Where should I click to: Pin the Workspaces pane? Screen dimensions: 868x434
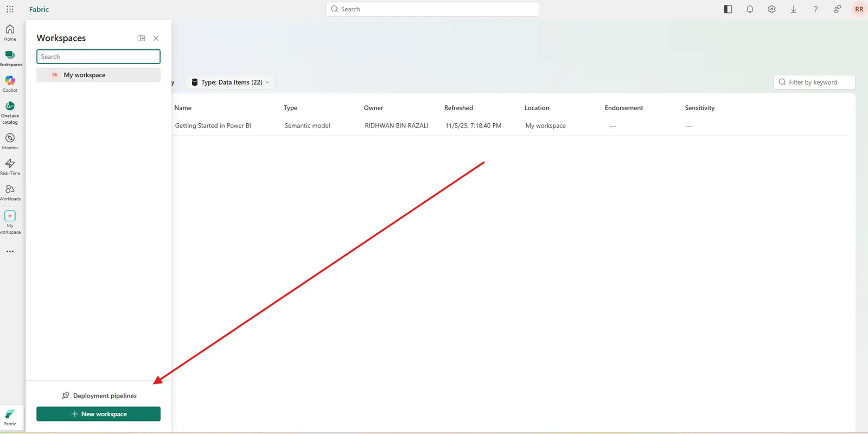141,38
